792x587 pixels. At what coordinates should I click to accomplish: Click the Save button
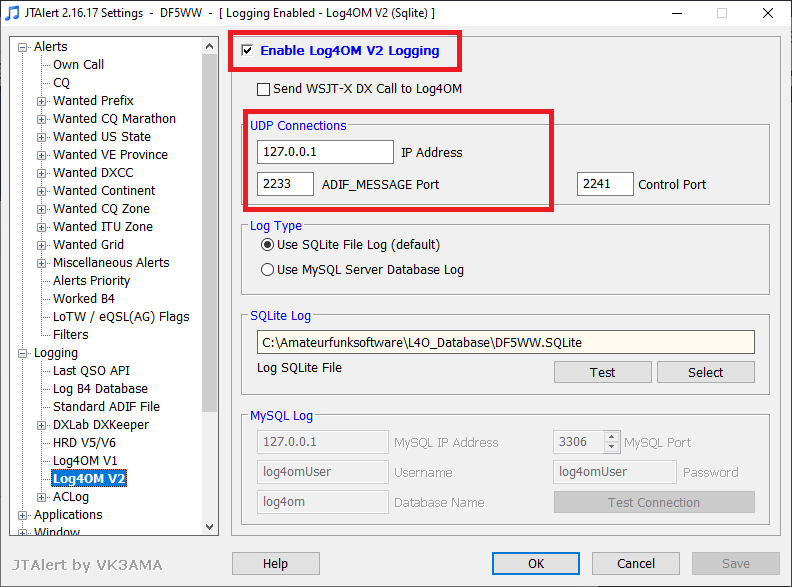[x=736, y=563]
